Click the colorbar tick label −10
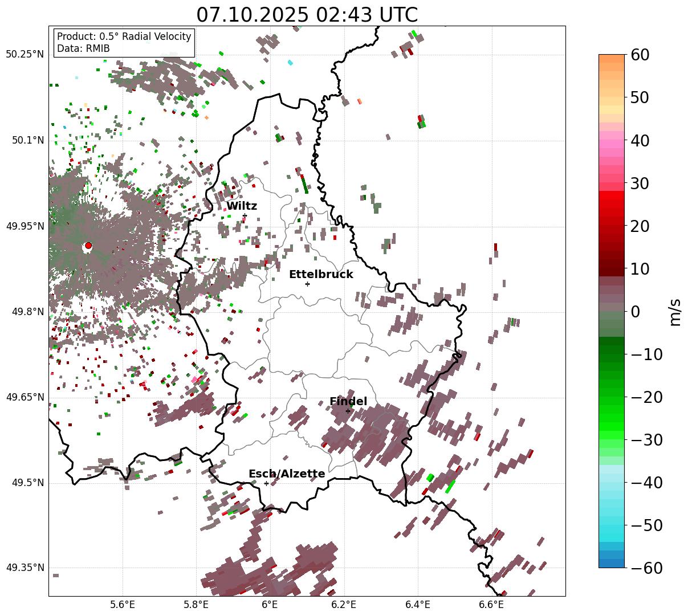The height and width of the screenshot is (616, 688). pos(646,354)
